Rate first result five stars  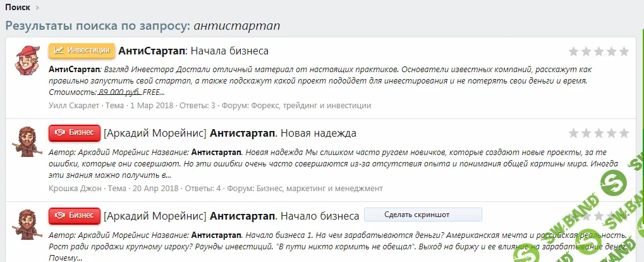[x=624, y=51]
